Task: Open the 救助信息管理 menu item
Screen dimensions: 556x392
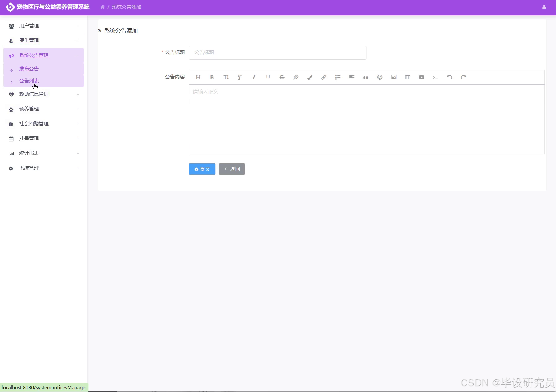Action: 43,94
